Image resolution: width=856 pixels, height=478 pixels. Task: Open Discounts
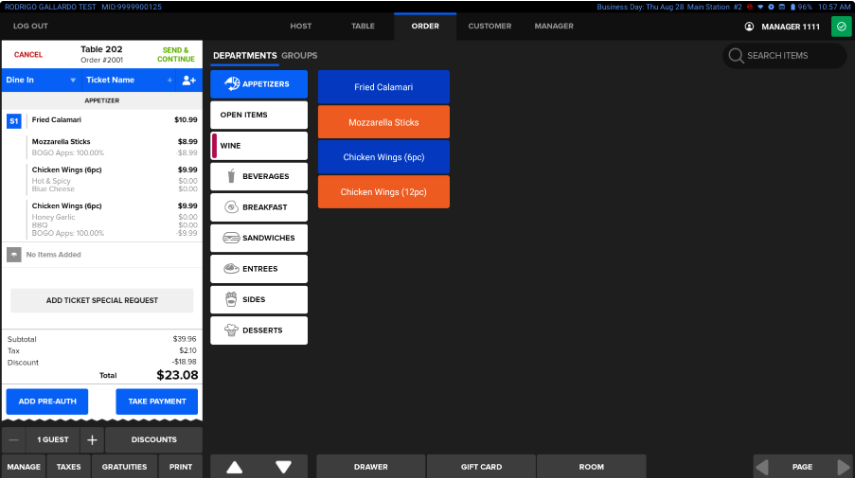tap(153, 440)
